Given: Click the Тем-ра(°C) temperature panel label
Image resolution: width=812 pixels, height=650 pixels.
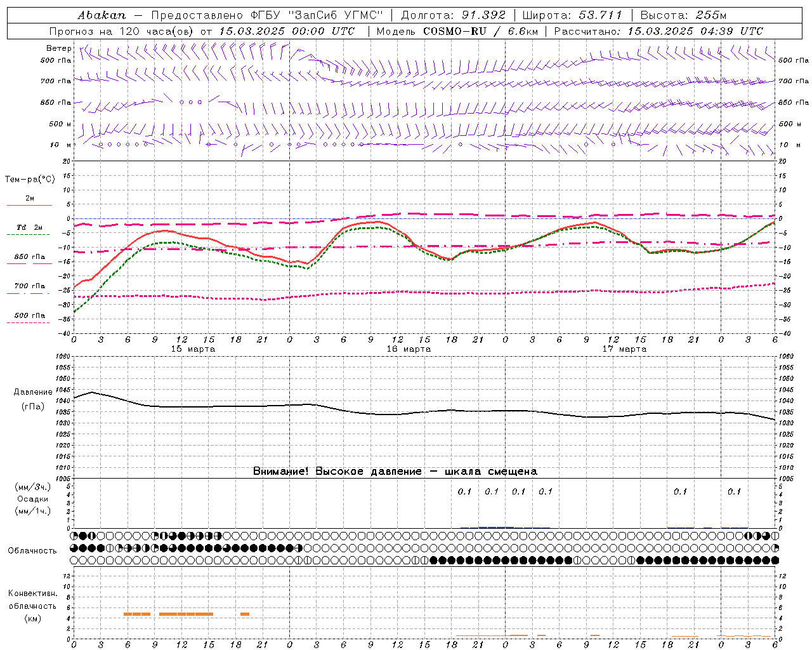Looking at the screenshot, I should click(x=30, y=180).
